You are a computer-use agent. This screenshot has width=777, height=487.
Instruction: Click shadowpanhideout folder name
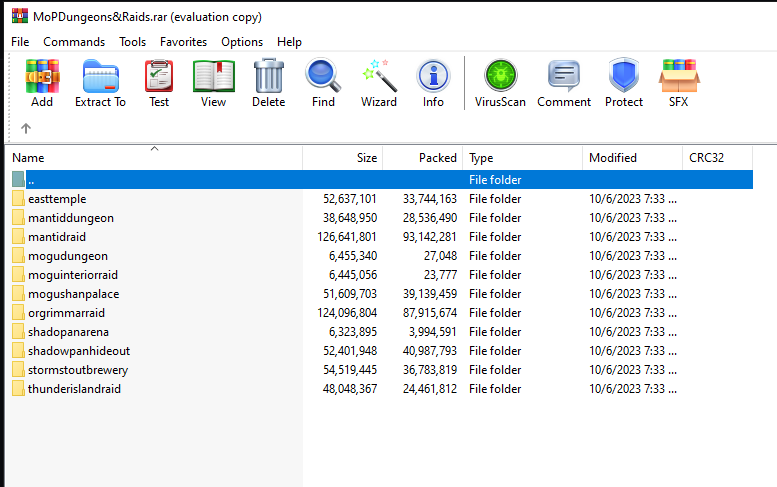(79, 351)
